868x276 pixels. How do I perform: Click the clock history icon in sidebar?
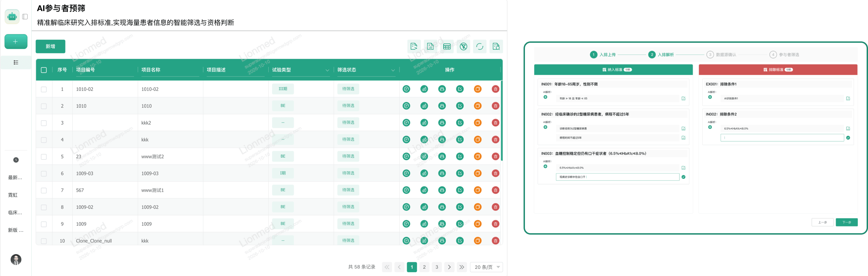click(16, 160)
